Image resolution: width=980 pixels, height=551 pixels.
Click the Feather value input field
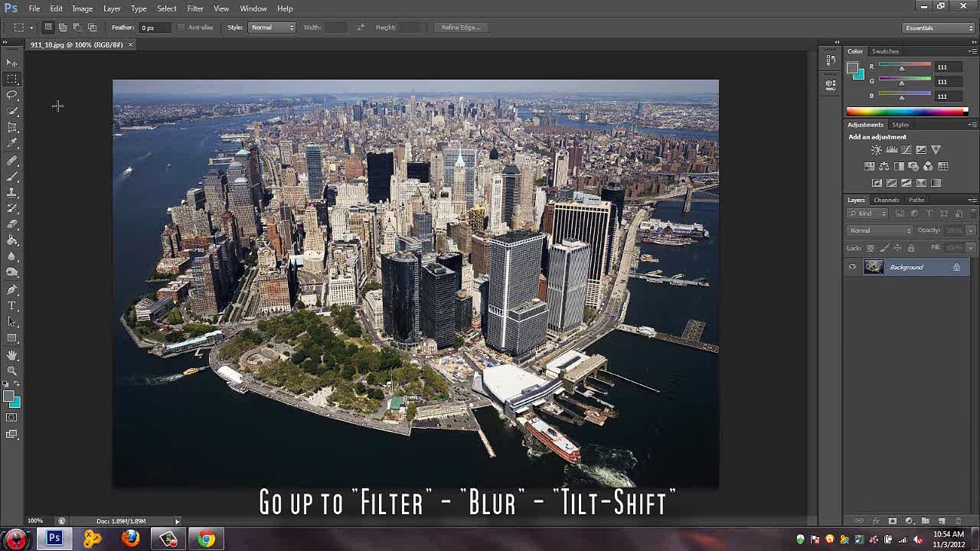pyautogui.click(x=155, y=28)
